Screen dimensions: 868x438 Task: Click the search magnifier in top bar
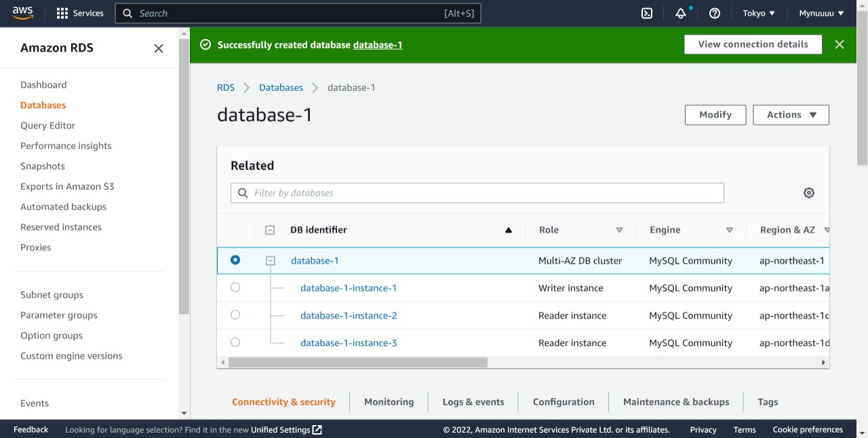[127, 13]
